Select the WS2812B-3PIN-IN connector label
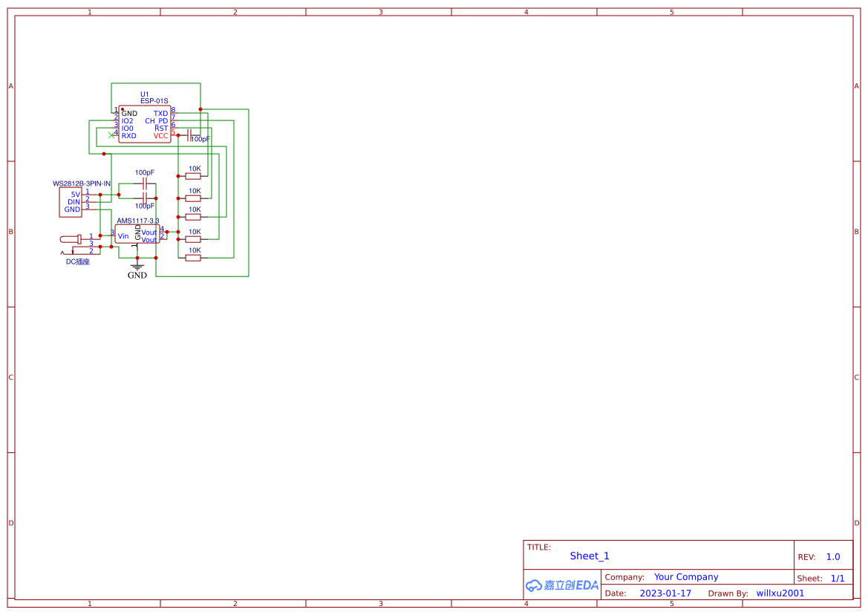The height and width of the screenshot is (615, 868). point(82,183)
